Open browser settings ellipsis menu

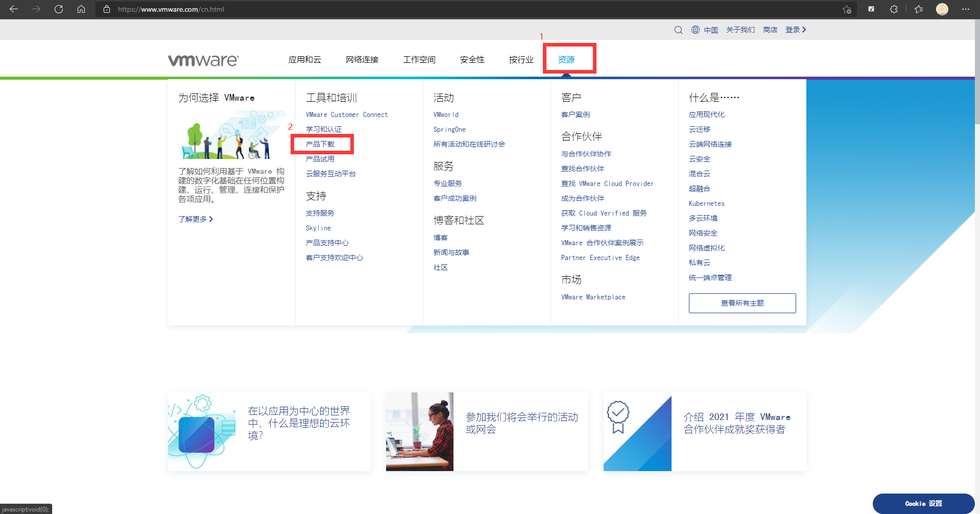965,9
